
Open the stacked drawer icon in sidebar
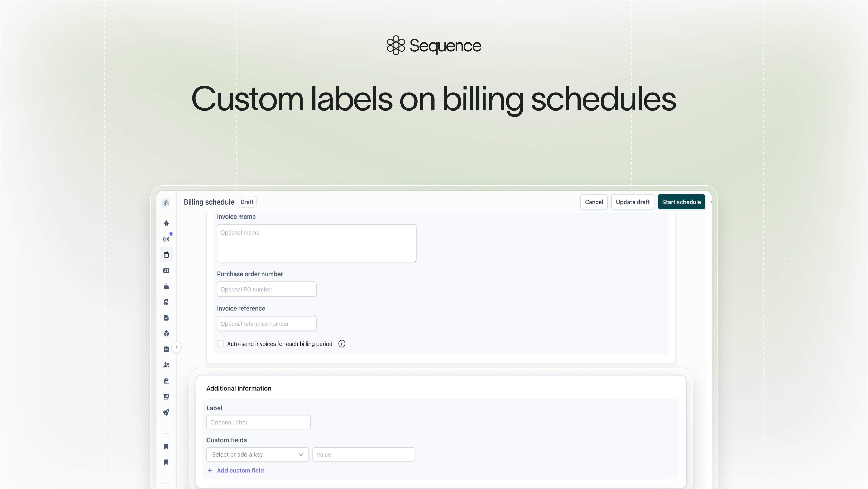pyautogui.click(x=166, y=286)
